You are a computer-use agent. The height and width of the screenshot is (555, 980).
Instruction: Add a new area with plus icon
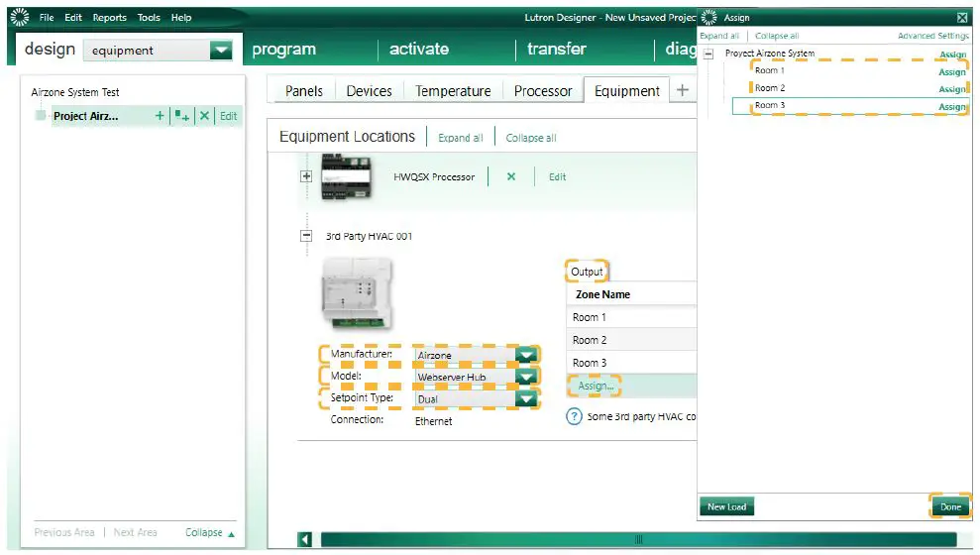click(x=160, y=116)
